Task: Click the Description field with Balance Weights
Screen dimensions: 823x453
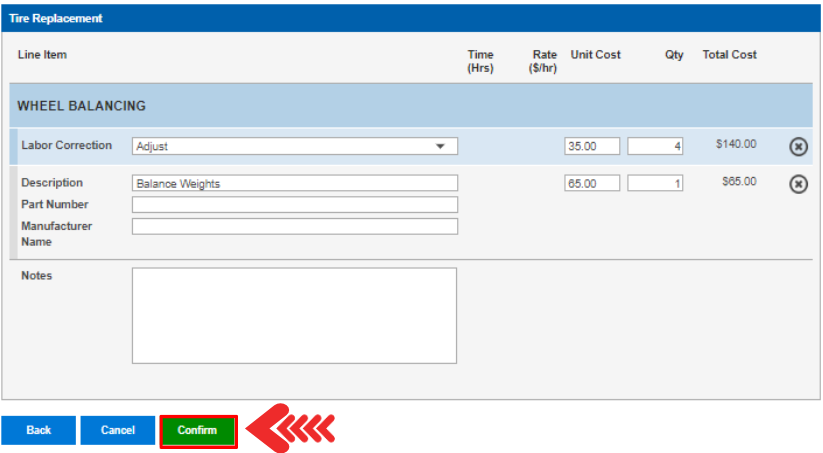Action: (294, 183)
